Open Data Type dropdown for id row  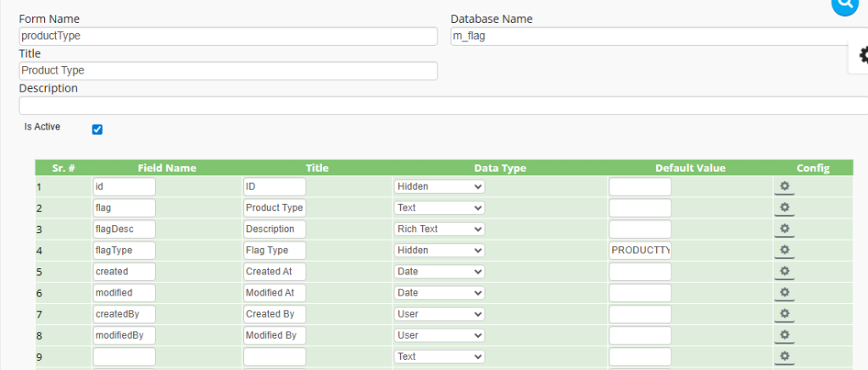pyautogui.click(x=439, y=186)
